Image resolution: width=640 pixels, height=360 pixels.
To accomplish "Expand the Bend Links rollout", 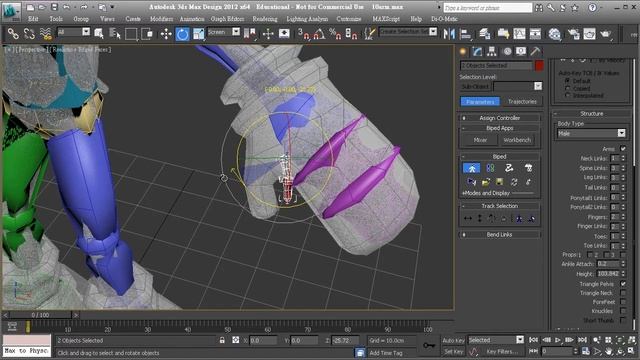I will tap(500, 235).
